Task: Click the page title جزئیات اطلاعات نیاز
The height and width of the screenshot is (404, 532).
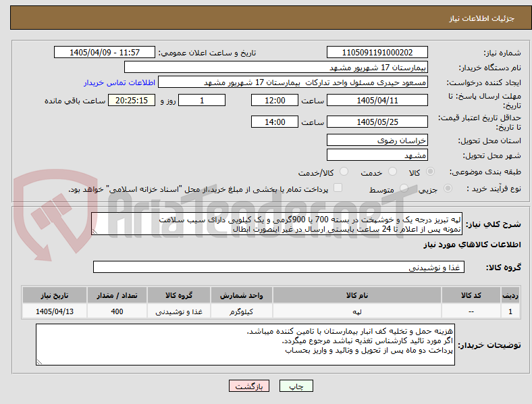Action: point(482,18)
